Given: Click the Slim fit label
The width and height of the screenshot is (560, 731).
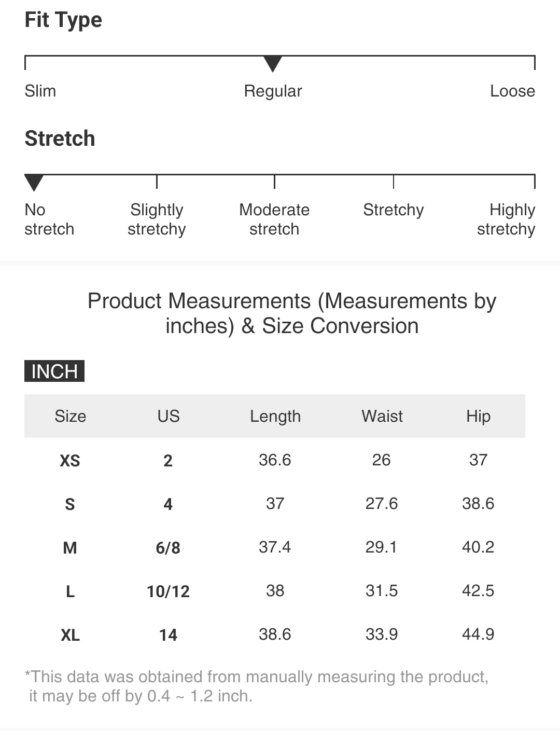Looking at the screenshot, I should pos(40,91).
